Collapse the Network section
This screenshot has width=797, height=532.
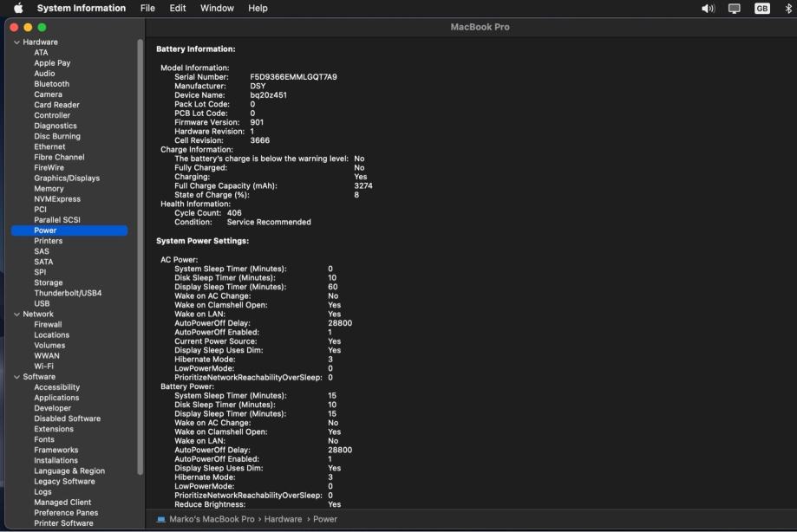click(x=16, y=315)
